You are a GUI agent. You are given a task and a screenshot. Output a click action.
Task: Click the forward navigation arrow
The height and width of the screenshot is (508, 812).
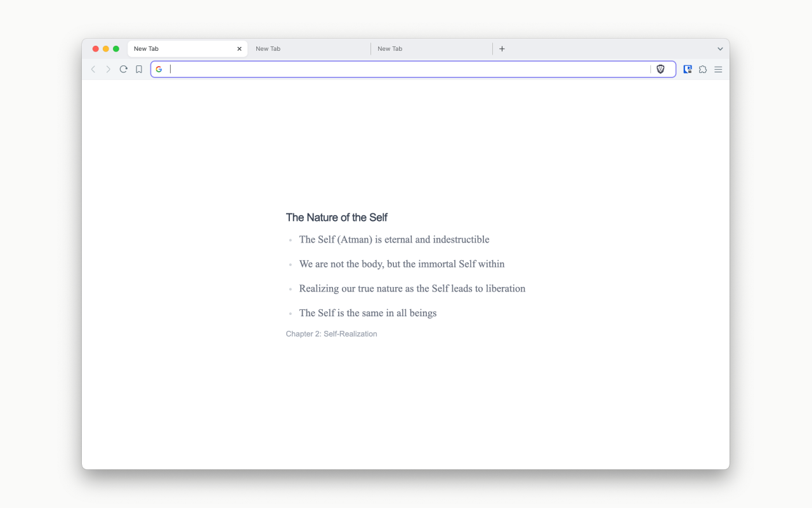(x=108, y=69)
